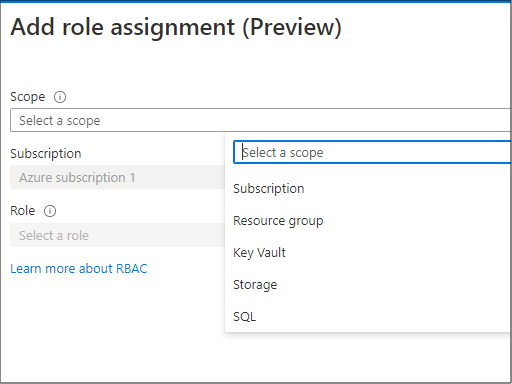Click the info icon next to Scope

coord(60,97)
